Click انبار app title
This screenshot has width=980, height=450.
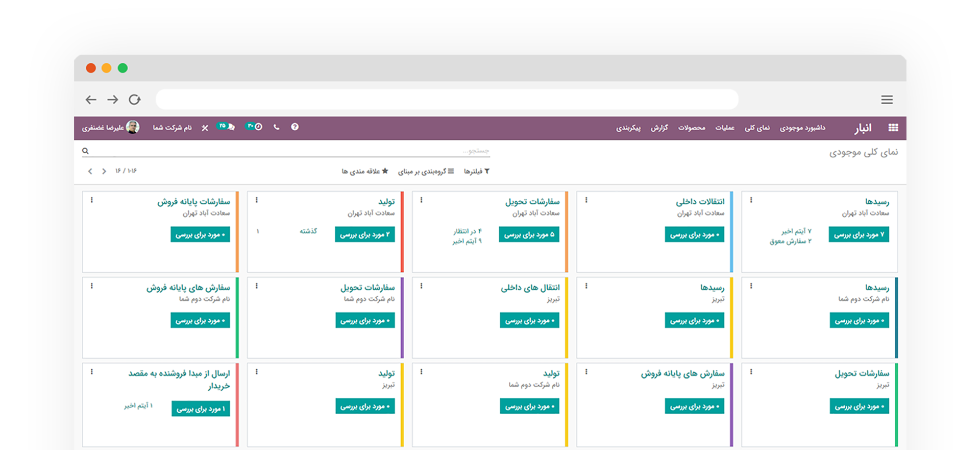click(x=863, y=128)
